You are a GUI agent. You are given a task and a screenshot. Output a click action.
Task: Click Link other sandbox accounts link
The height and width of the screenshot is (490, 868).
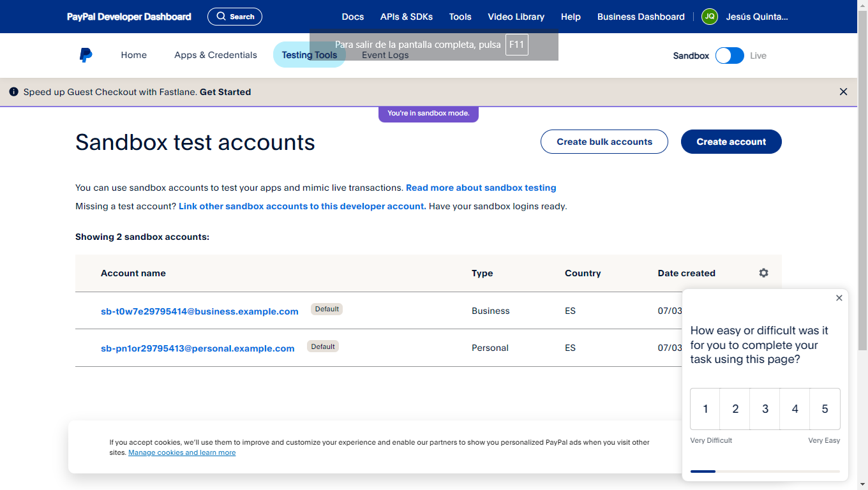click(303, 206)
